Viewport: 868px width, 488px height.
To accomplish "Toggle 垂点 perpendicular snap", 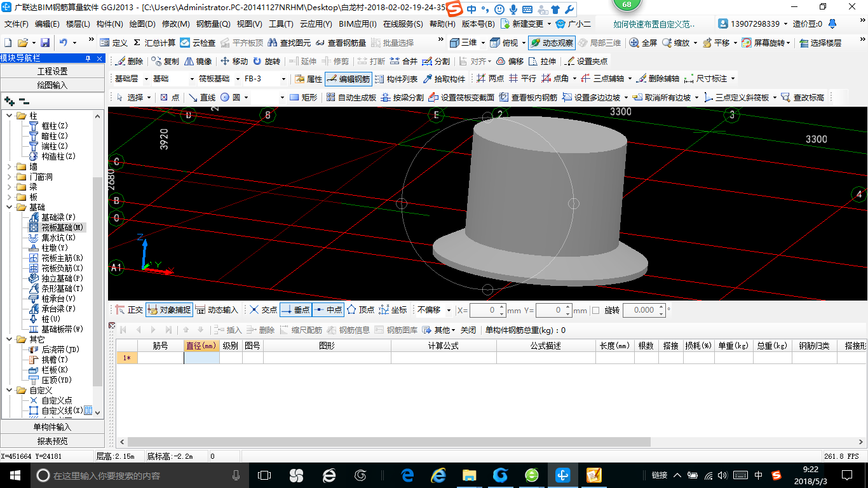I will 295,310.
